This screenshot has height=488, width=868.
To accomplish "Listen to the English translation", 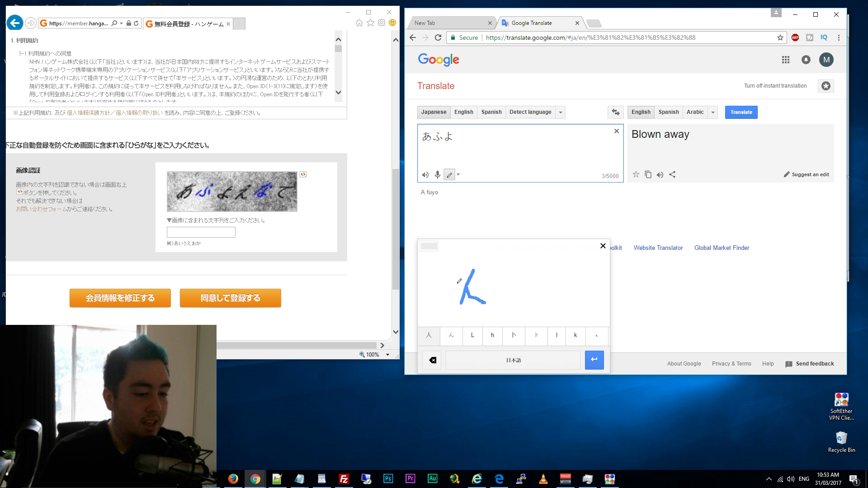I will pos(660,174).
